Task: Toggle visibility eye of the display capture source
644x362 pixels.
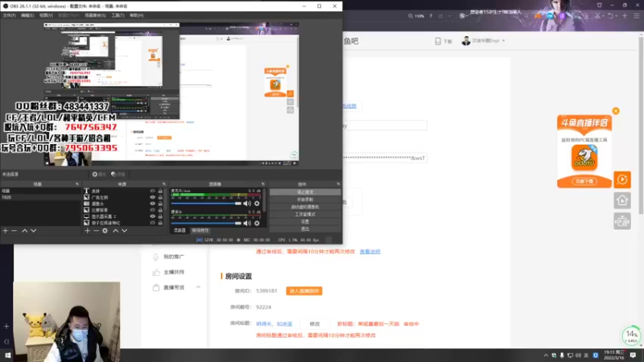Action: click(152, 216)
